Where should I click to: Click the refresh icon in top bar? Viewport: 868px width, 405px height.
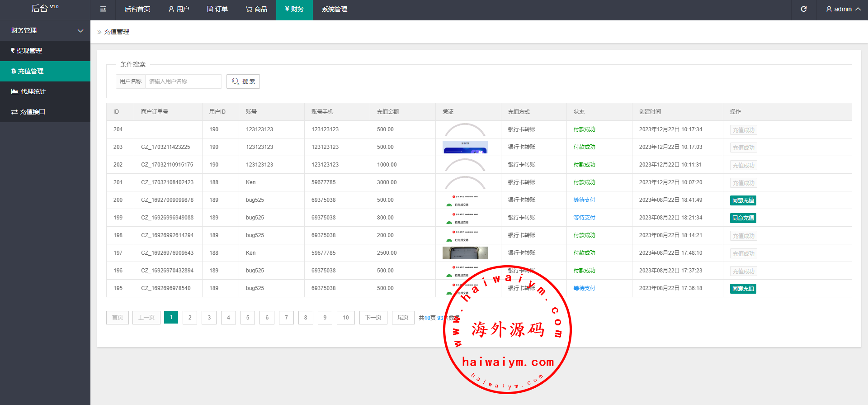[803, 9]
